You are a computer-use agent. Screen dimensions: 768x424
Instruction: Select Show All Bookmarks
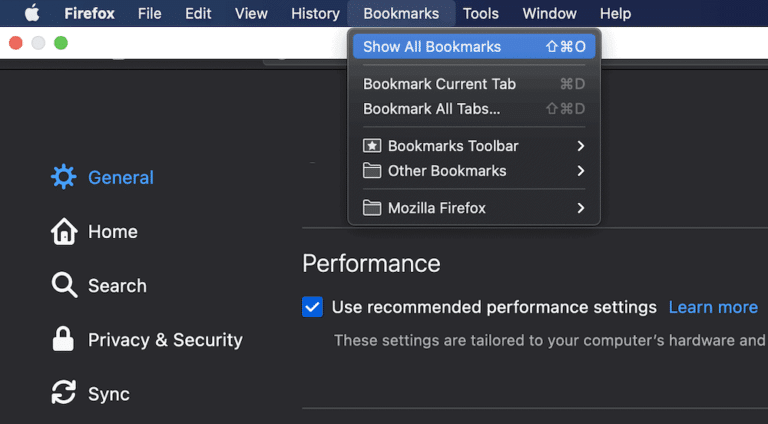(474, 47)
